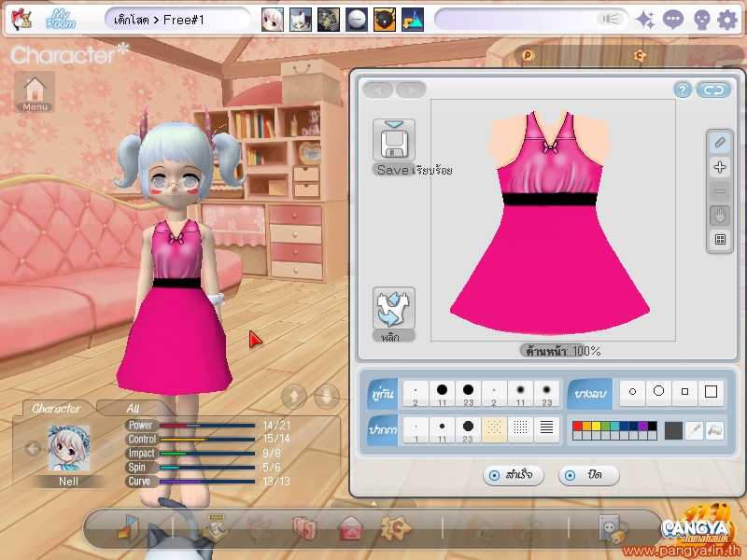Click the Nell character portrait
747x560 pixels.
(69, 449)
